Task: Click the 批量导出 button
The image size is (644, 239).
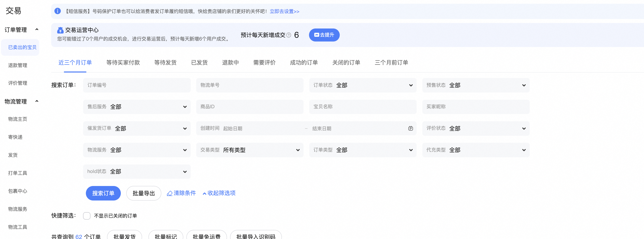Action: [x=144, y=193]
